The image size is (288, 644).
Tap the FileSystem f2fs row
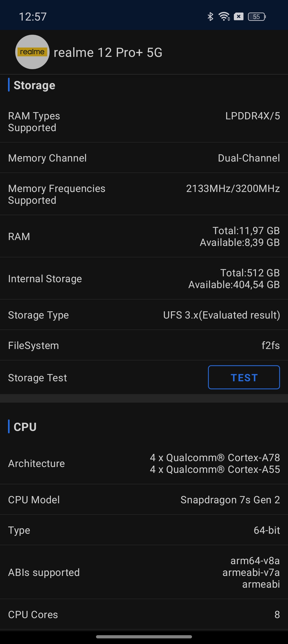(x=144, y=345)
